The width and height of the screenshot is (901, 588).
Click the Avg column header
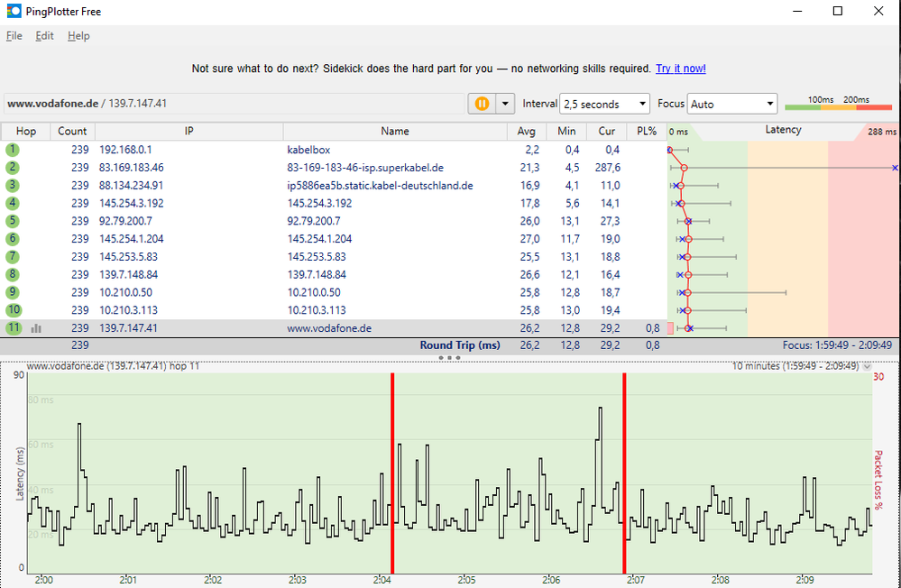click(527, 131)
